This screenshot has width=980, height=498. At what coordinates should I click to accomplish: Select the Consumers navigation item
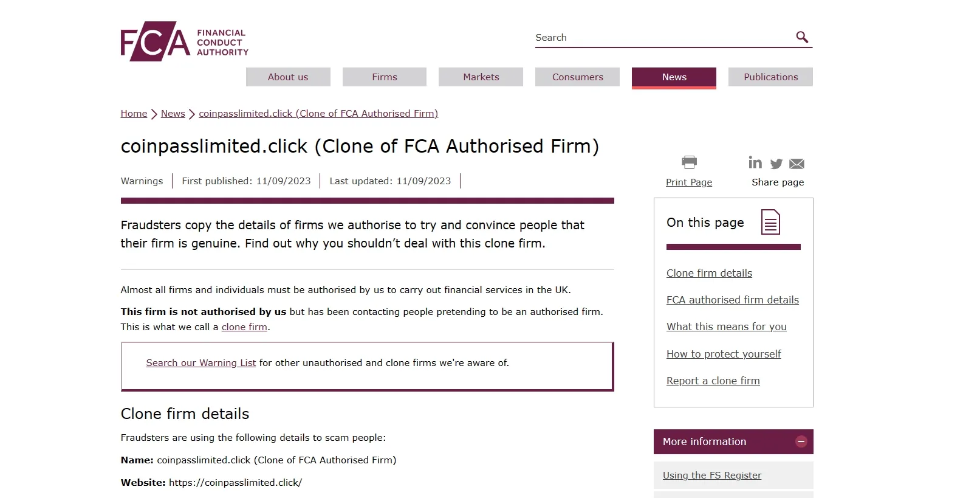(x=577, y=77)
